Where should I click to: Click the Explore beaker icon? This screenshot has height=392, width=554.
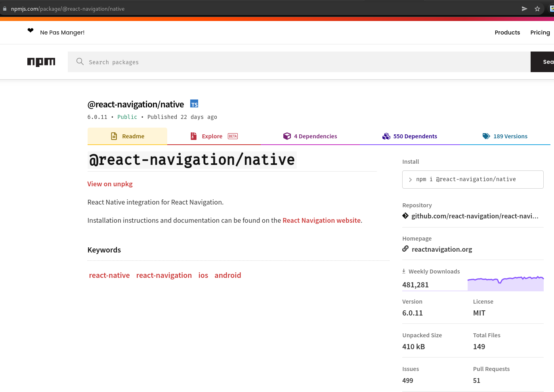coord(193,136)
